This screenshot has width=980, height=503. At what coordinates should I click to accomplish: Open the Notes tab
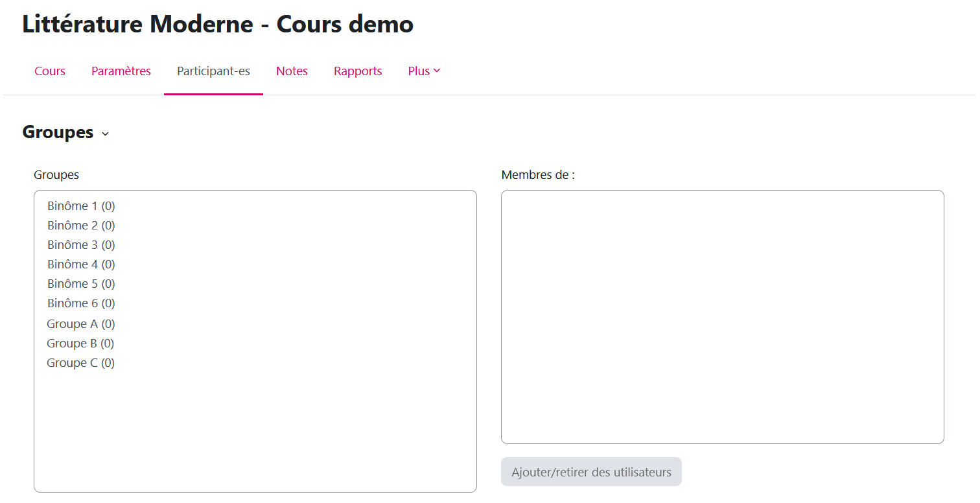pos(292,71)
